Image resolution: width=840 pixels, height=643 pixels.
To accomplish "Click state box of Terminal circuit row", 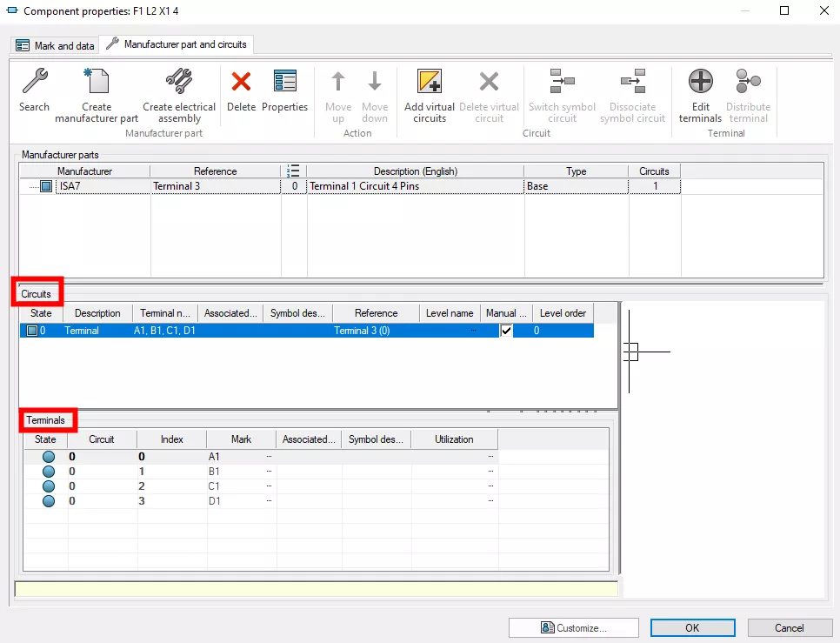I will [31, 331].
